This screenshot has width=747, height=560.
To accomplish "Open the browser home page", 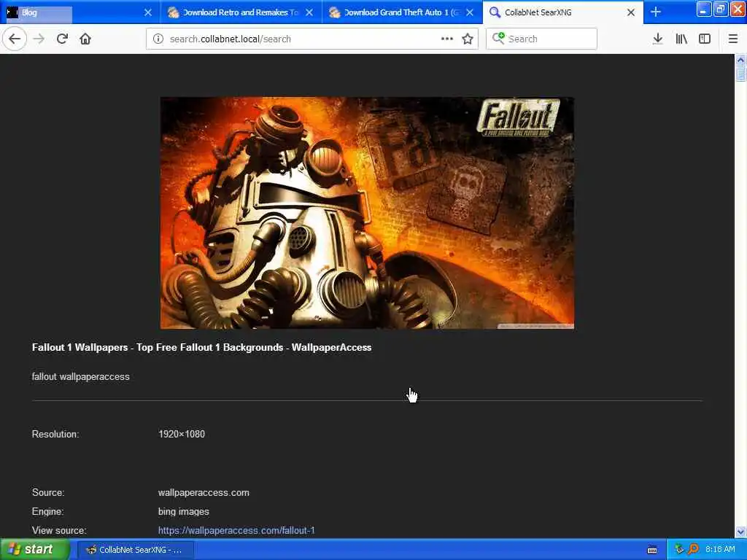I will (85, 39).
